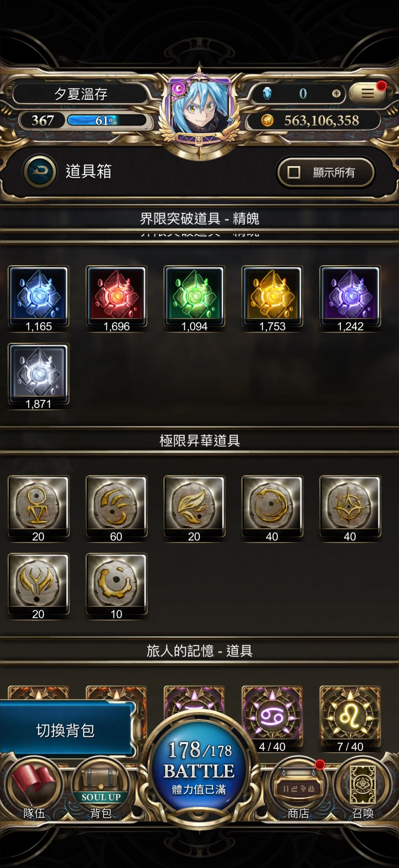Select the blue soul gem with 1,165
This screenshot has height=868, width=399.
[39, 298]
